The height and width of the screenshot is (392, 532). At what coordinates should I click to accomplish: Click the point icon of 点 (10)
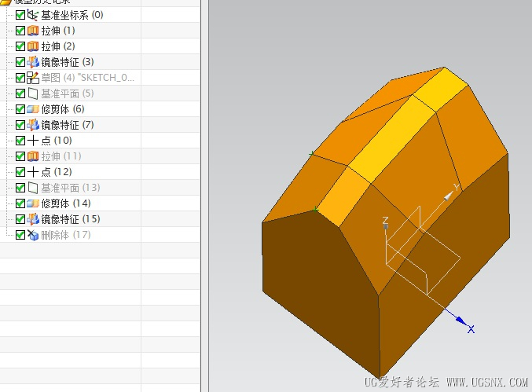[33, 141]
